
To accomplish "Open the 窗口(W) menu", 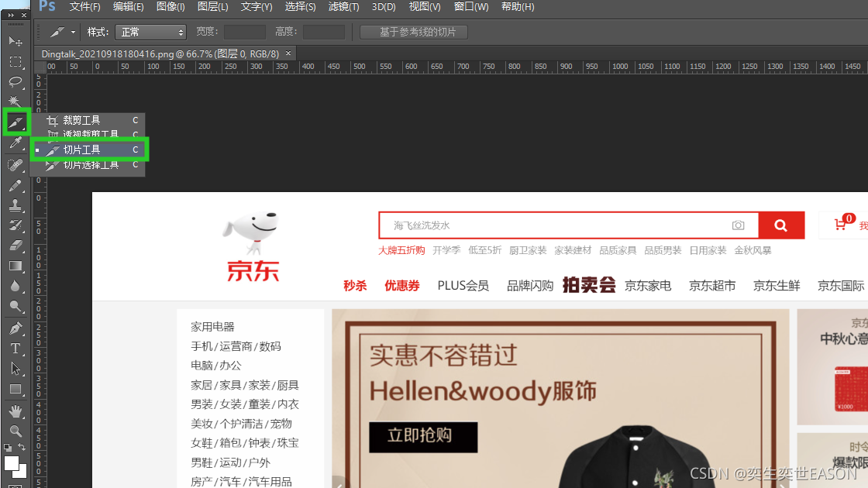I will (471, 7).
